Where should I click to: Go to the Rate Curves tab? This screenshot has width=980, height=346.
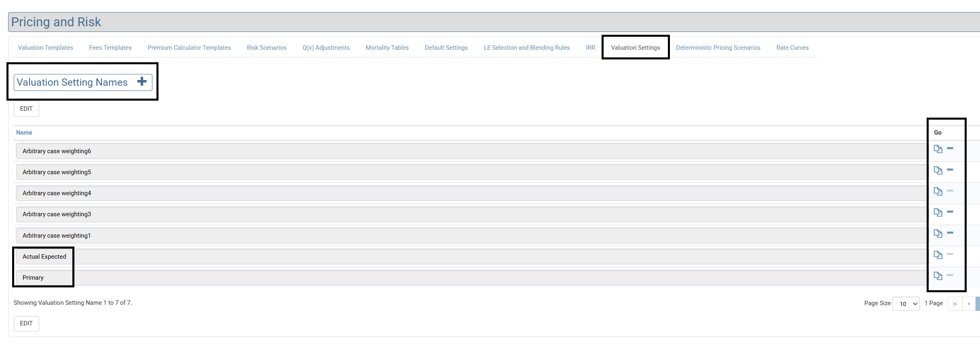[x=792, y=48]
